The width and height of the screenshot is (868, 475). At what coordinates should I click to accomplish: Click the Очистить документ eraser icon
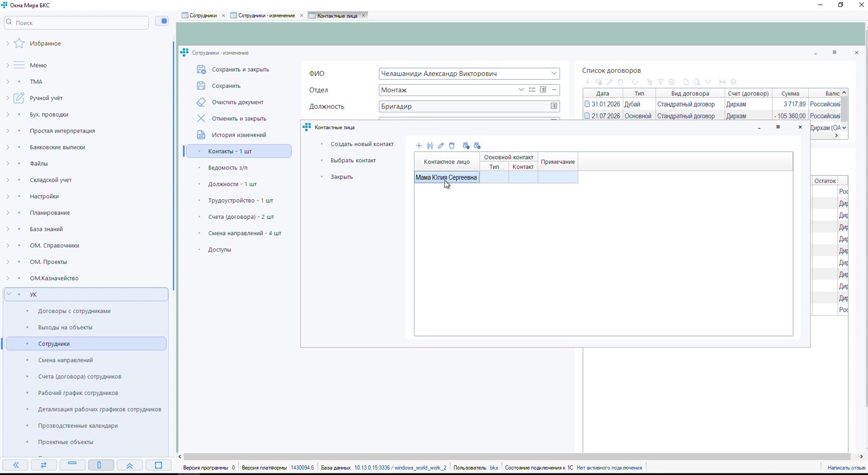(x=201, y=102)
